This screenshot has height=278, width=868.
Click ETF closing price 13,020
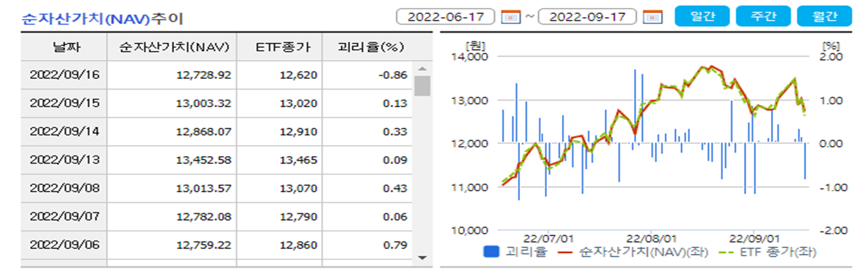[299, 104]
